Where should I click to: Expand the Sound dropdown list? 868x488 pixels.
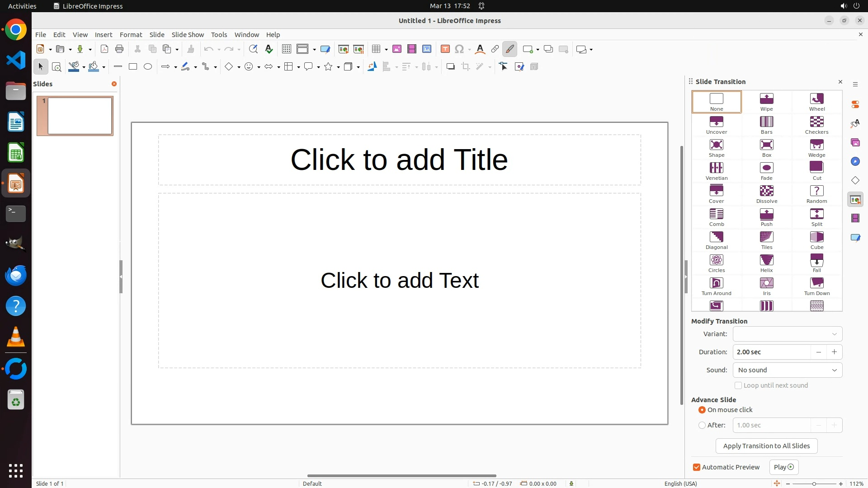787,370
